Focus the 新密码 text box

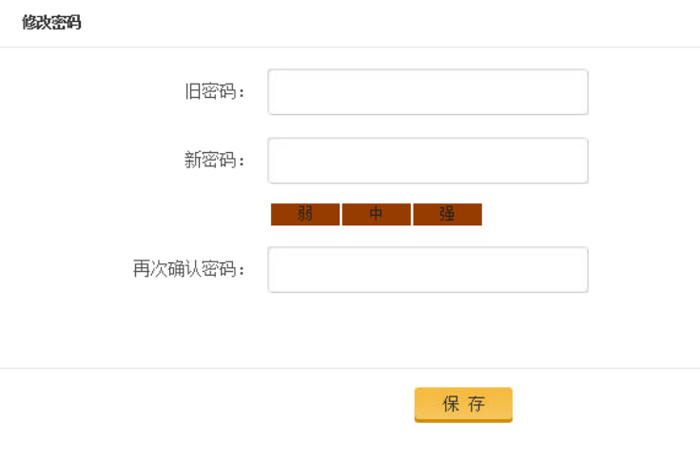click(428, 161)
